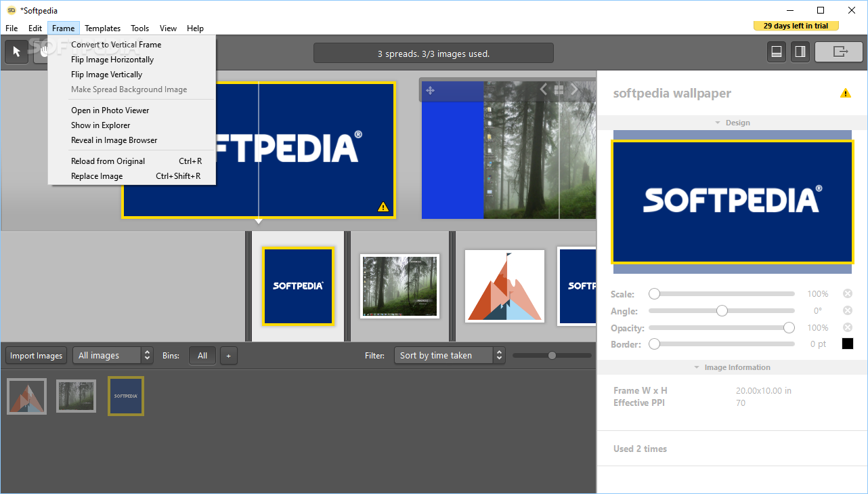The image size is (868, 494).
Task: Choose Show in Explorer
Action: [x=132, y=125]
